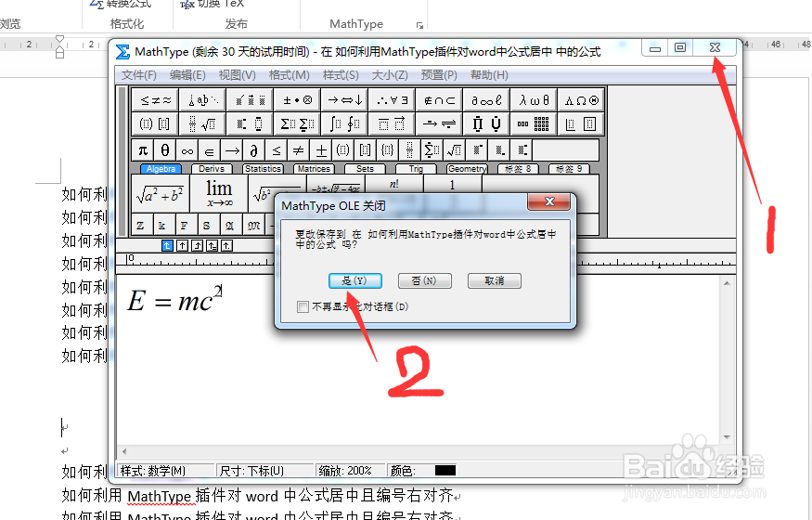Viewport: 812px width, 520px height.
Task: Open the matrix templates palette
Action: tap(534, 123)
